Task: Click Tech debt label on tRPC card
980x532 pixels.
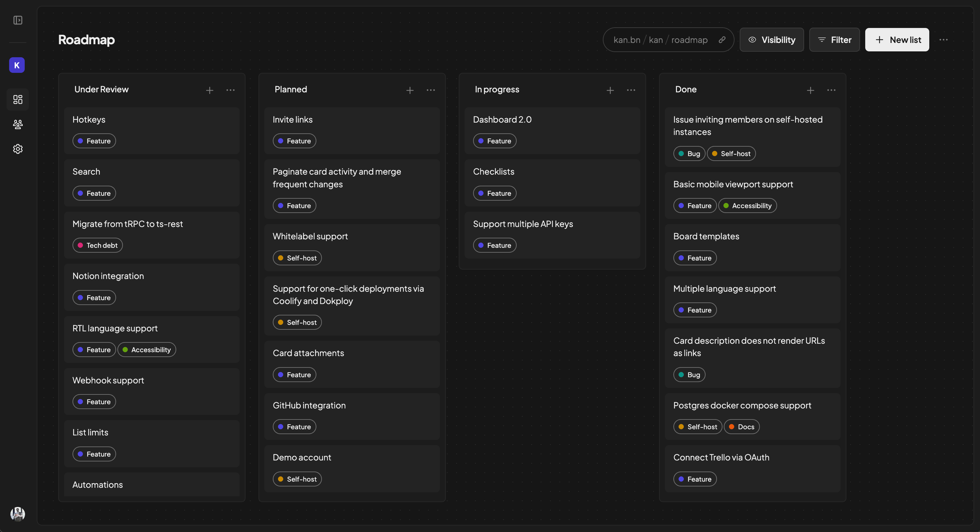Action: tap(98, 246)
